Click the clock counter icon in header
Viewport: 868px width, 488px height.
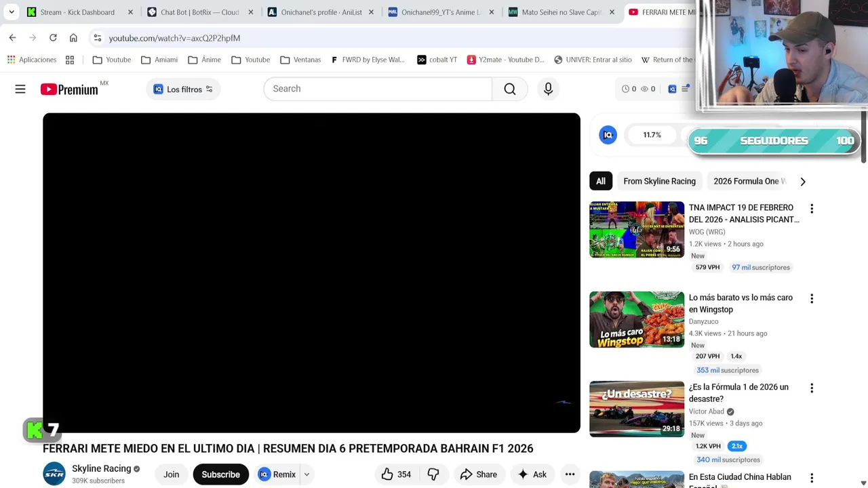pos(625,89)
